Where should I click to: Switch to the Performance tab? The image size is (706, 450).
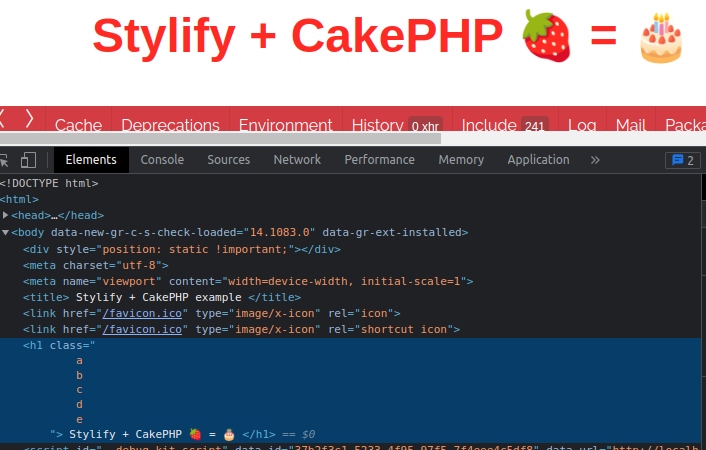[x=380, y=160]
